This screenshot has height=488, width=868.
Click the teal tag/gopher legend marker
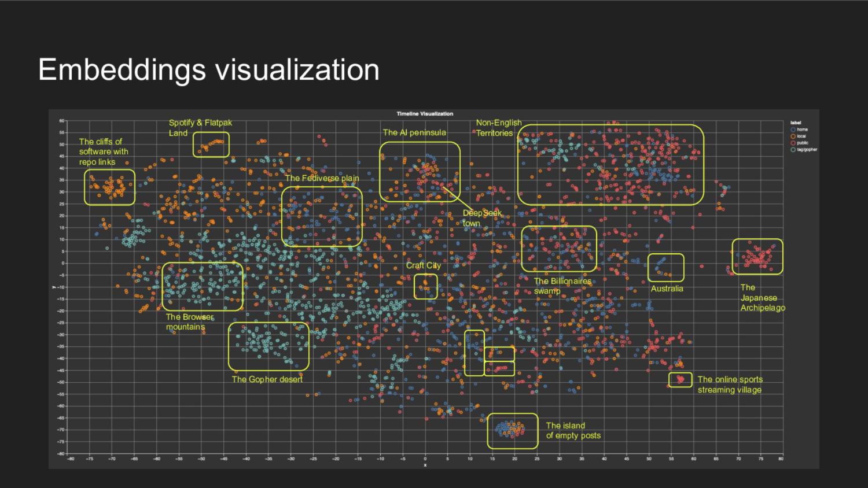[793, 150]
